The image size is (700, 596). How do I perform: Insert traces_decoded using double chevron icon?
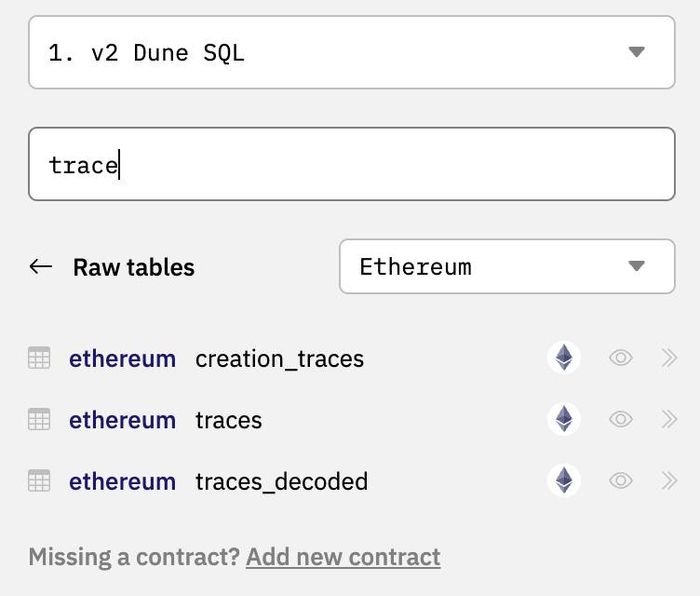[669, 481]
